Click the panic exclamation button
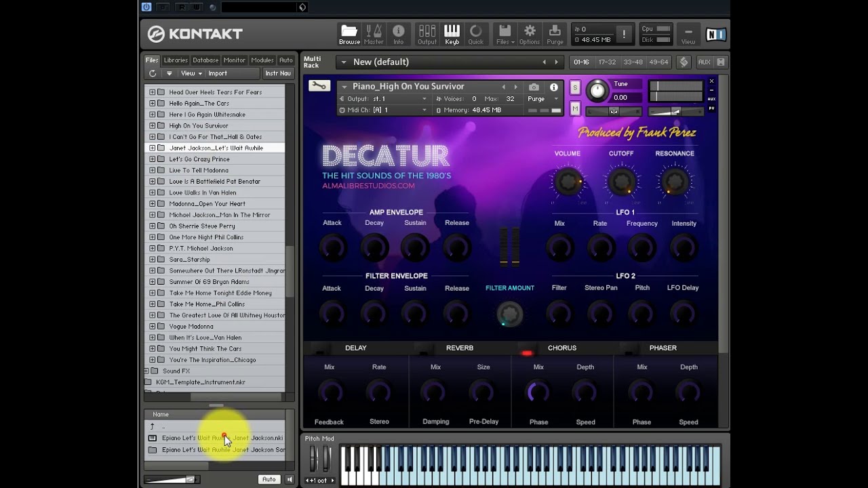This screenshot has height=488, width=868. coord(624,34)
